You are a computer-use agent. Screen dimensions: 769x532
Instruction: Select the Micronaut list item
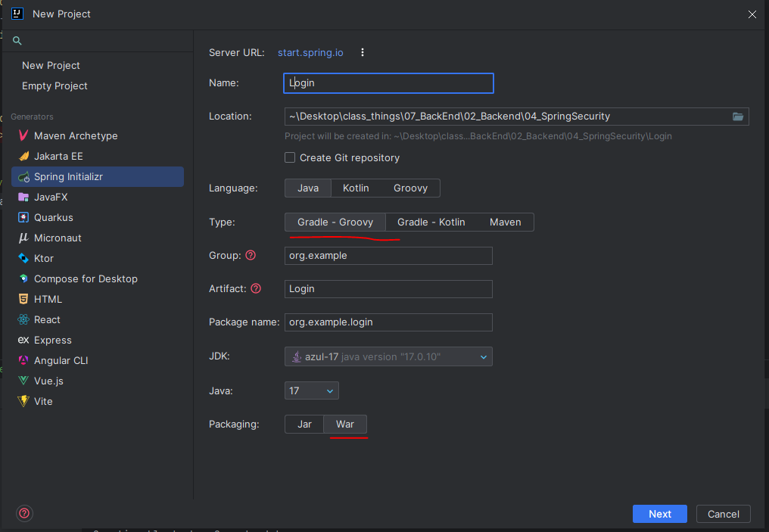click(98, 238)
